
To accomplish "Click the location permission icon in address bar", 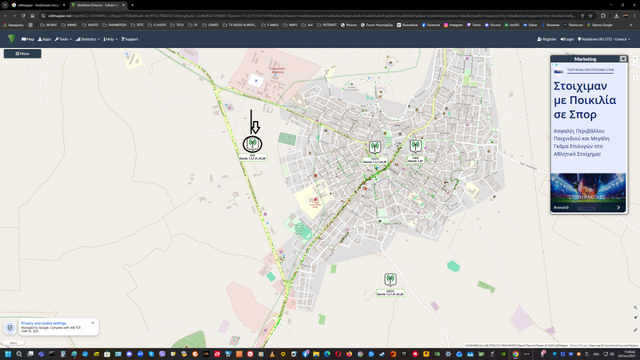I will [582, 16].
